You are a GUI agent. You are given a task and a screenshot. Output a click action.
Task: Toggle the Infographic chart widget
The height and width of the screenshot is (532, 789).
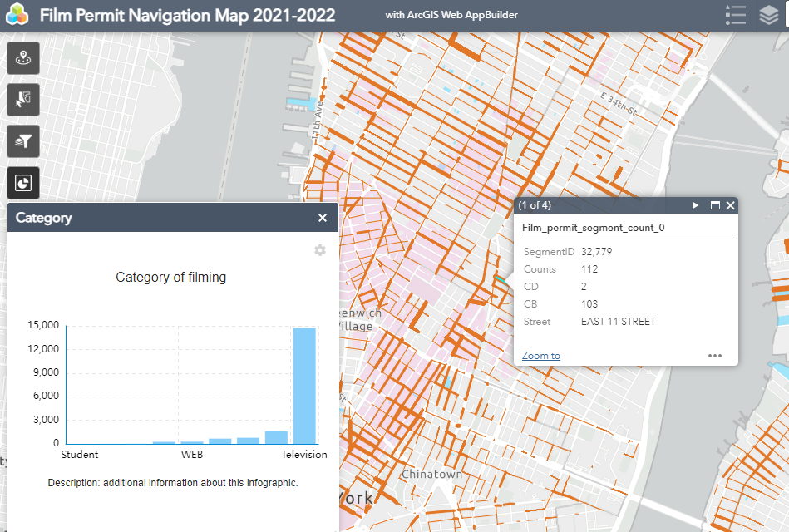coord(23,183)
